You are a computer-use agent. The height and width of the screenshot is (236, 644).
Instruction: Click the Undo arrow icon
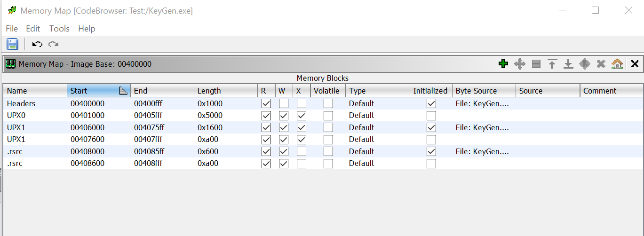pyautogui.click(x=37, y=44)
